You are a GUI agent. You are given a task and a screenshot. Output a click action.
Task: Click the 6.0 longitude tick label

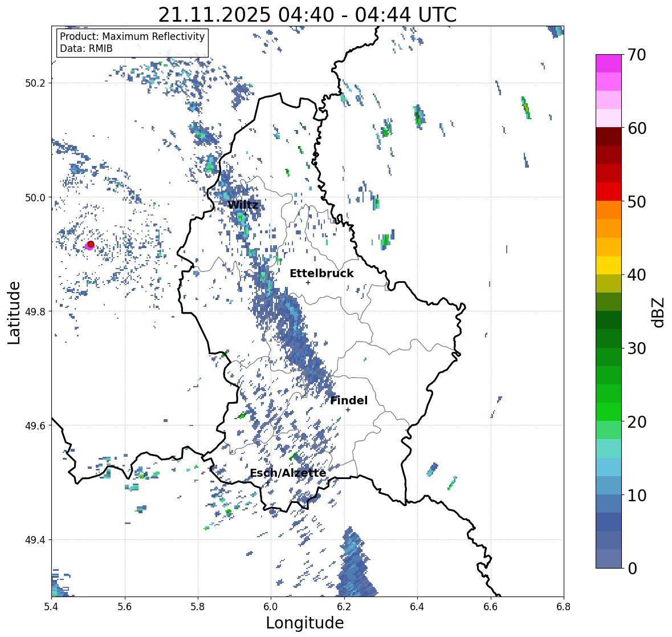click(271, 607)
